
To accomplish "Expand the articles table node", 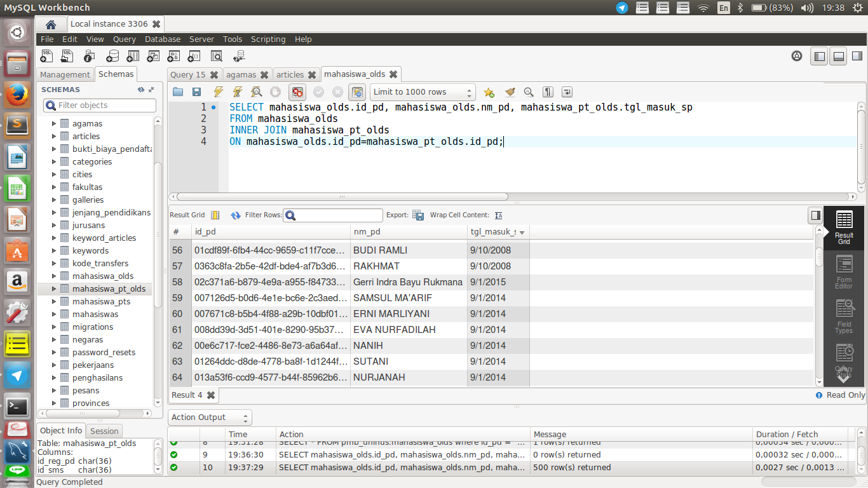I will [53, 137].
